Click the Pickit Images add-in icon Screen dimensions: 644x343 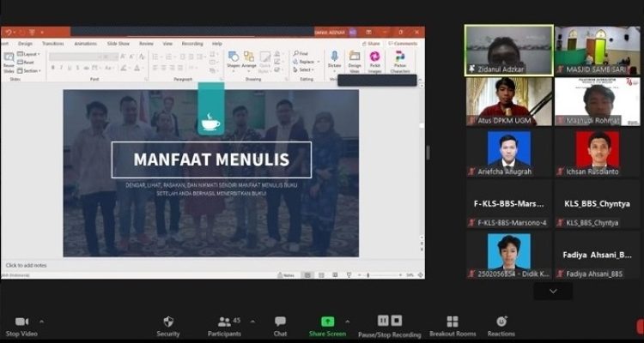pyautogui.click(x=374, y=57)
